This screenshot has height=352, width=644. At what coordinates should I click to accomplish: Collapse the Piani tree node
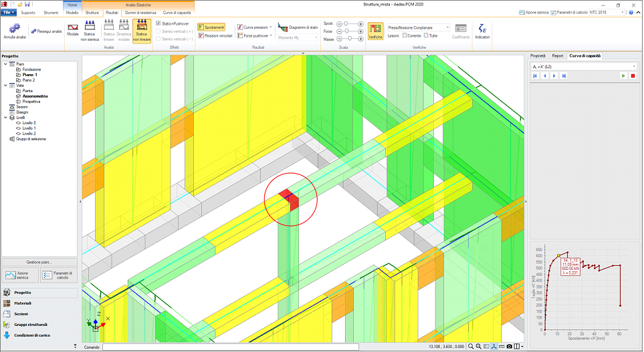tap(5, 64)
